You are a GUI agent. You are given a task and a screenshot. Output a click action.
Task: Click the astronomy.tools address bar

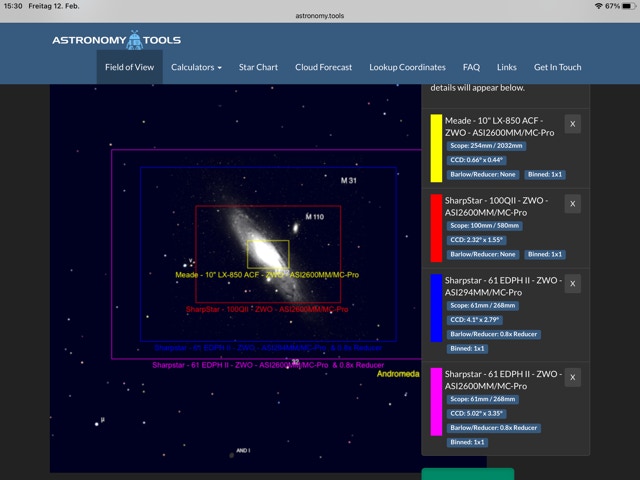click(320, 16)
